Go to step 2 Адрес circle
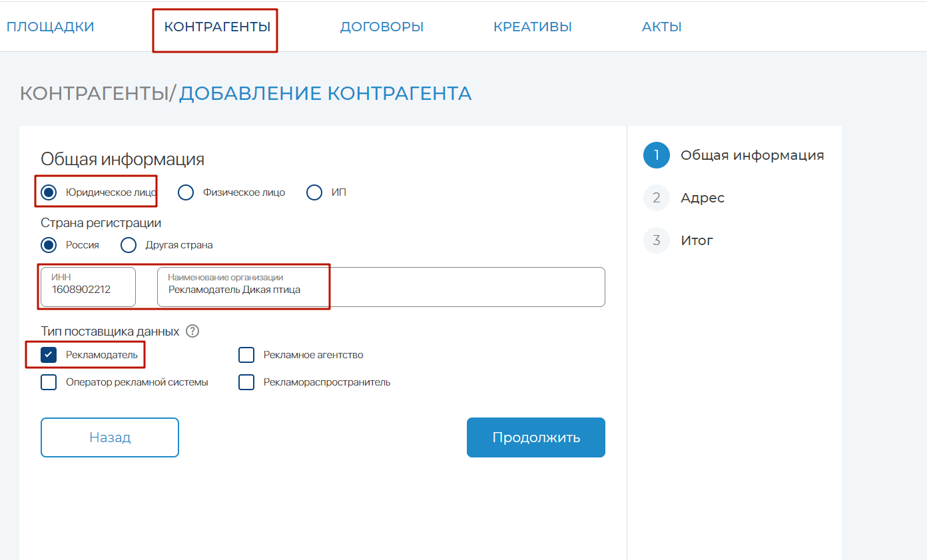The image size is (927, 560). pyautogui.click(x=656, y=198)
